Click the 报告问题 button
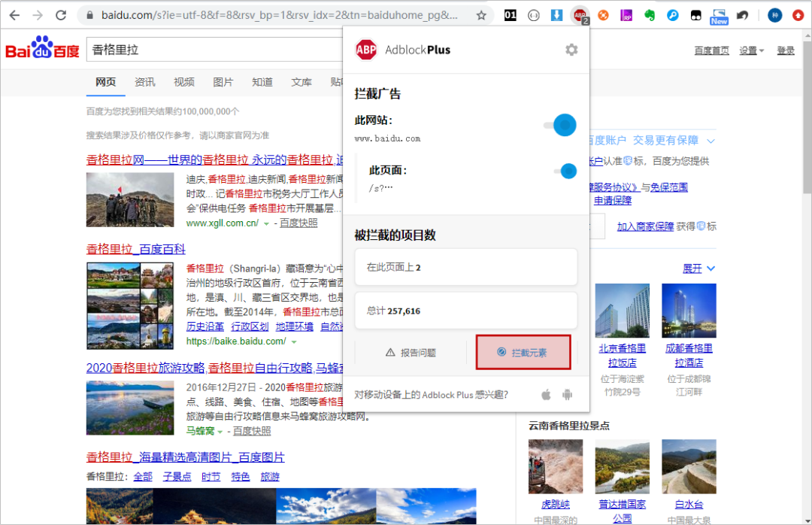Screen dimensions: 812x525 click(411, 353)
